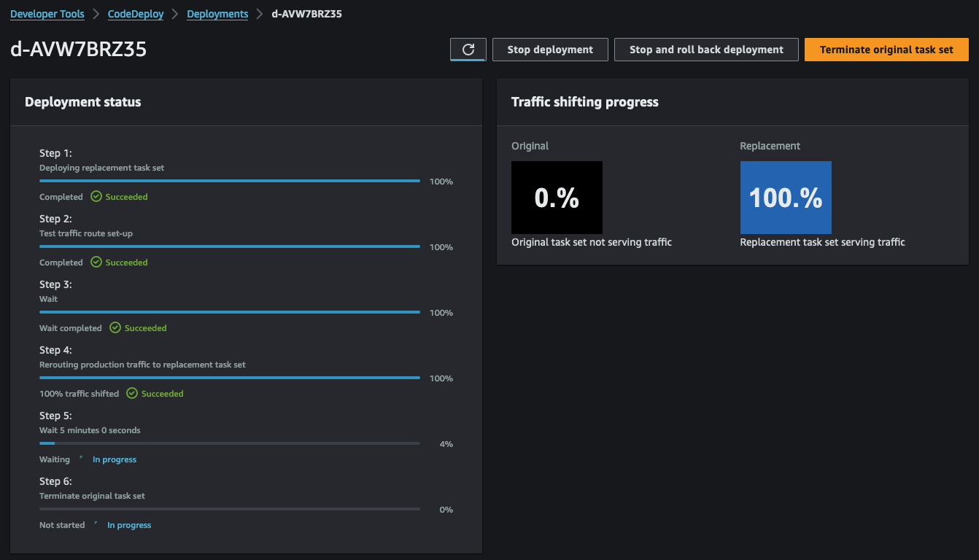Go back to the Deployments list breadcrumb
The height and width of the screenshot is (560, 979).
(x=217, y=13)
